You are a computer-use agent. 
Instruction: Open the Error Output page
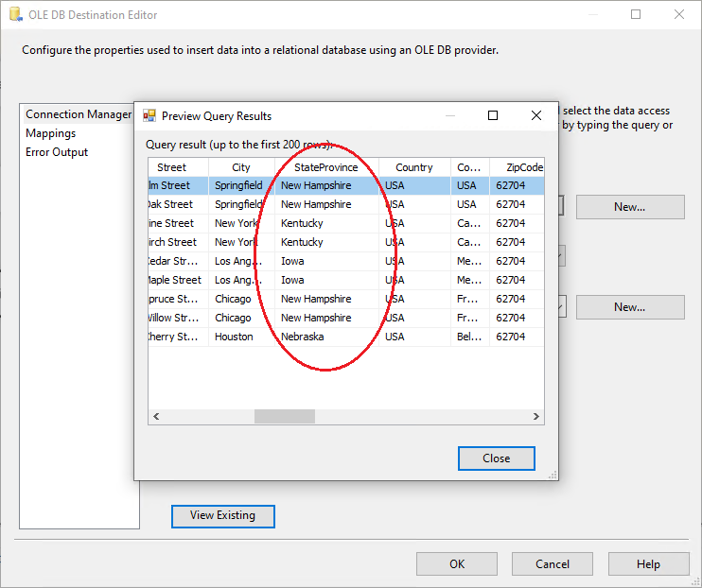pos(57,152)
